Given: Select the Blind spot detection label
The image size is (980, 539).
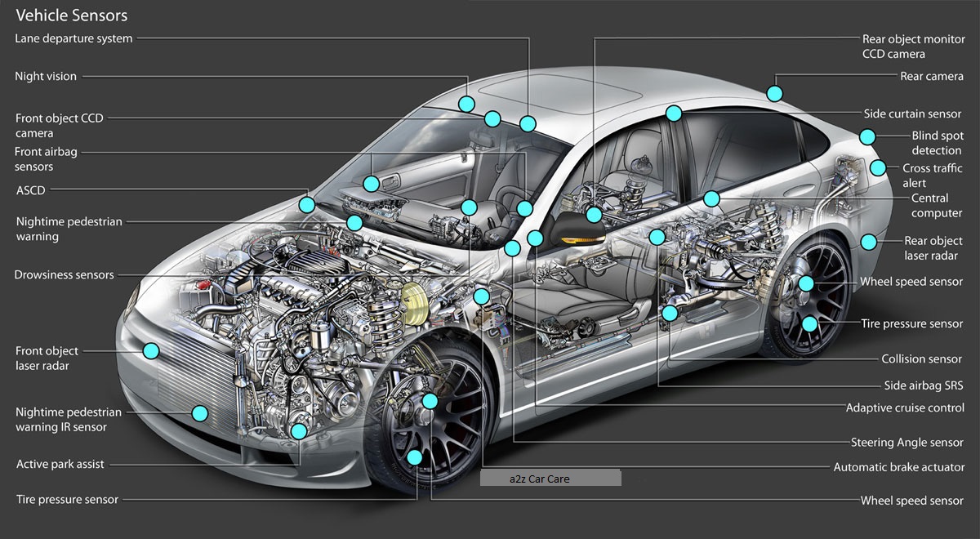Looking at the screenshot, I should pos(938,144).
